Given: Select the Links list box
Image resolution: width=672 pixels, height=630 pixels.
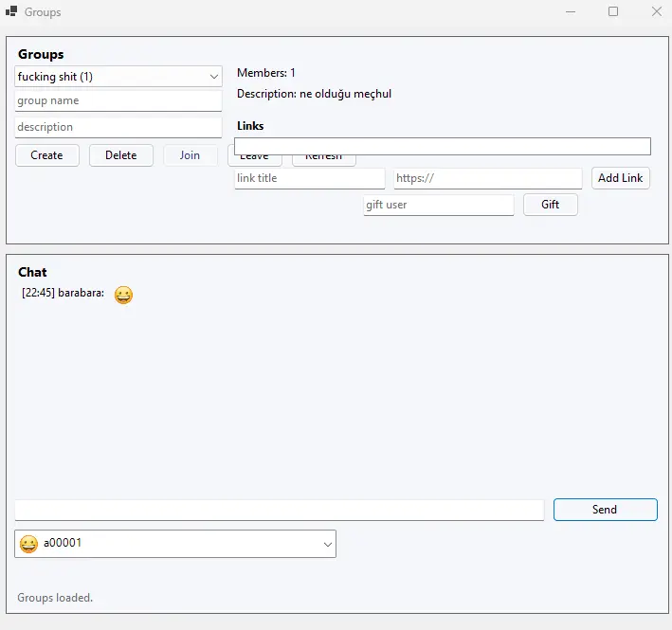Looking at the screenshot, I should point(442,146).
